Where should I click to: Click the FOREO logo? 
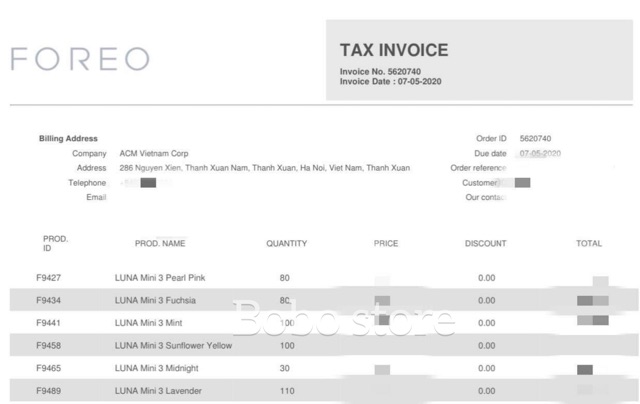[80, 59]
